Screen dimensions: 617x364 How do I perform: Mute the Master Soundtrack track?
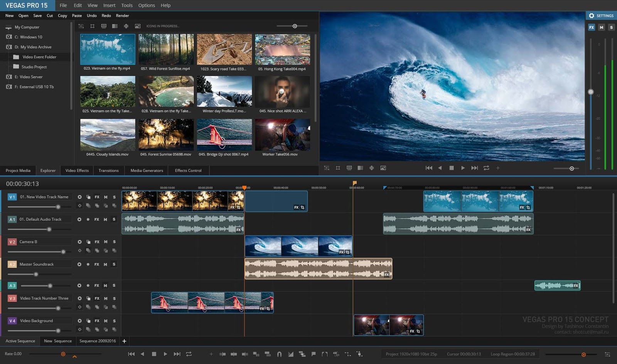[105, 264]
